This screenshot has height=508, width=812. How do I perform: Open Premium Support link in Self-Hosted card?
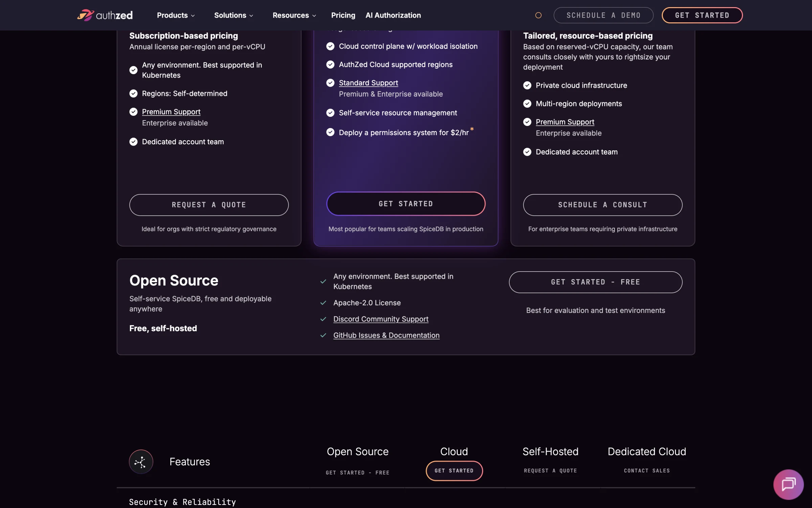(171, 112)
